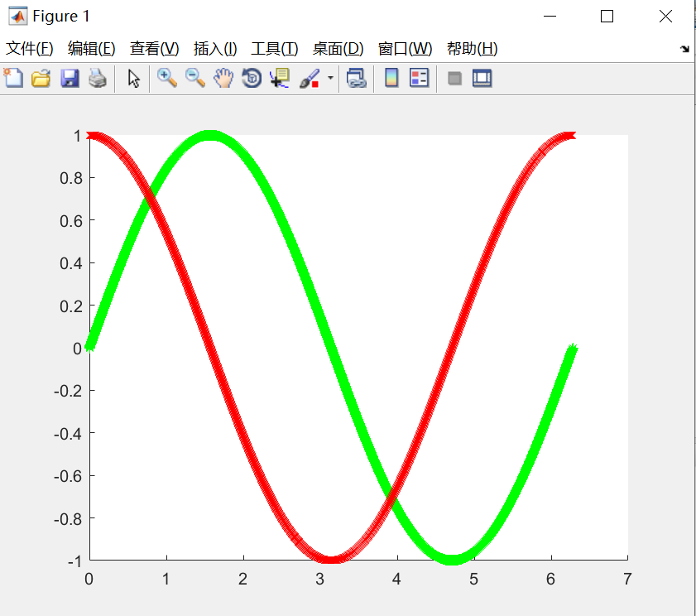Image resolution: width=696 pixels, height=616 pixels.
Task: Click the Show Plot Tools icon
Action: (x=482, y=78)
